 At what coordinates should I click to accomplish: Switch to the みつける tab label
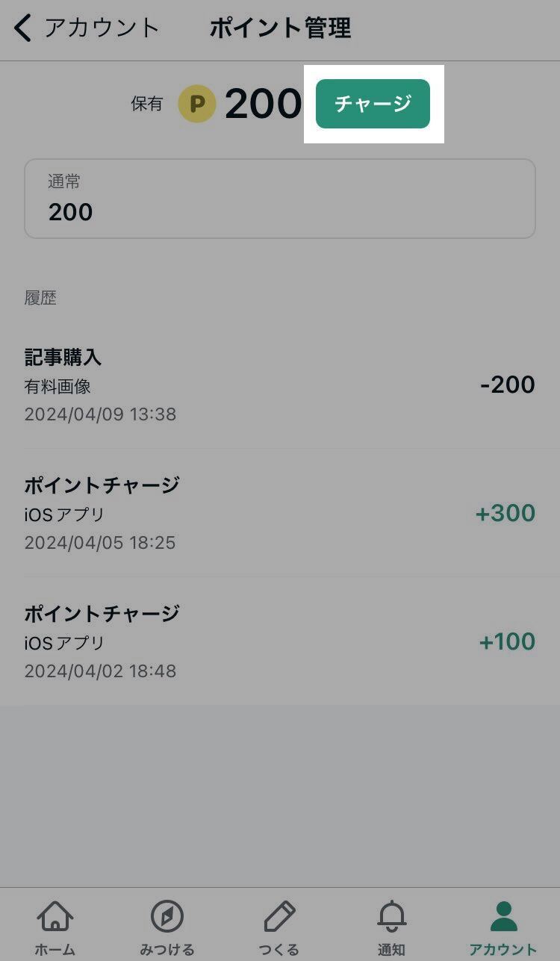167,950
